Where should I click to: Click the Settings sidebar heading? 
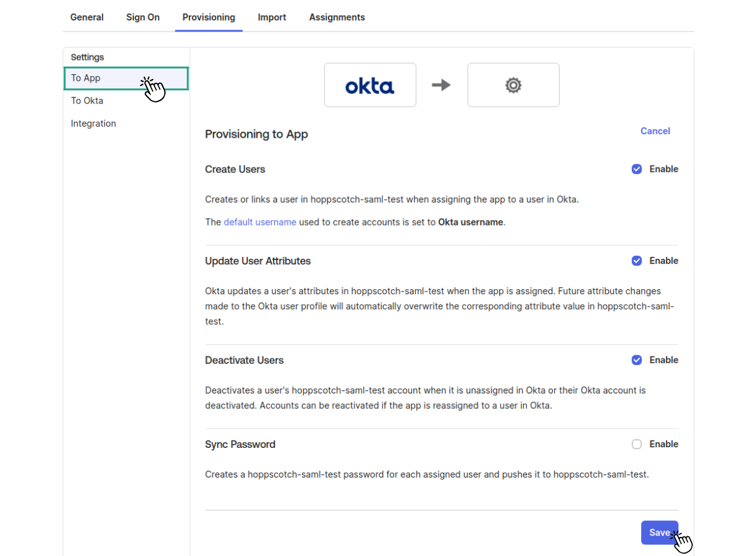pos(88,57)
